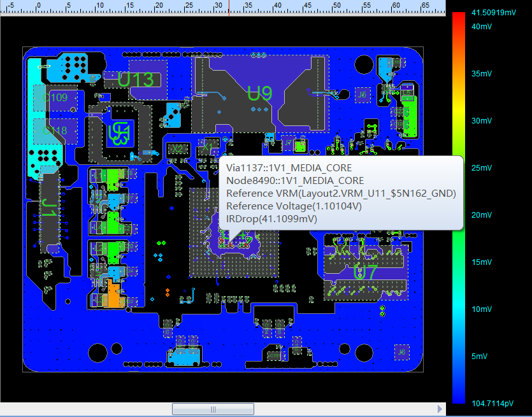Select crystal X2 on the board
This screenshot has height=417, width=532.
coord(178,149)
